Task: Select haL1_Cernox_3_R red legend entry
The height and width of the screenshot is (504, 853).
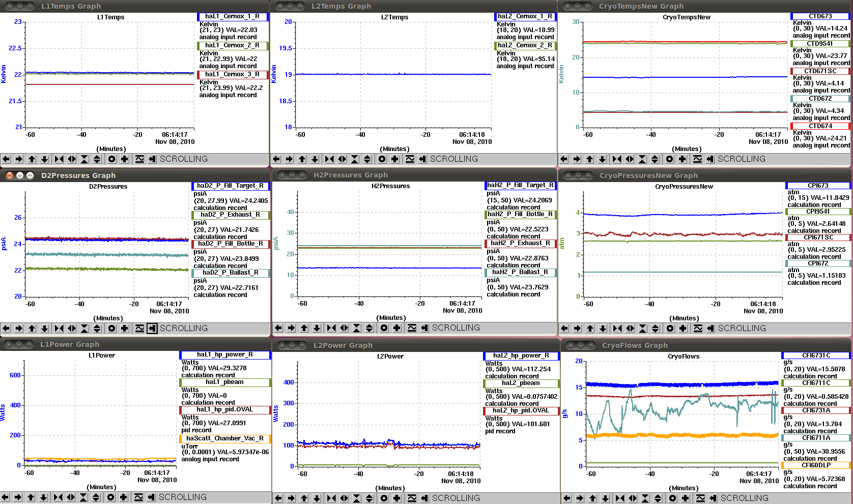Action: point(233,75)
